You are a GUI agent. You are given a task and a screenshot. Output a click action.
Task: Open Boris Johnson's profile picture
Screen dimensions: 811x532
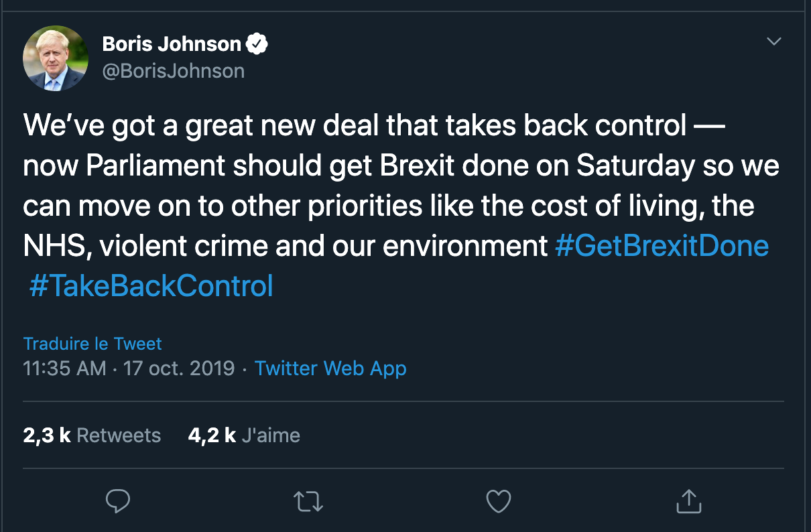click(x=56, y=59)
